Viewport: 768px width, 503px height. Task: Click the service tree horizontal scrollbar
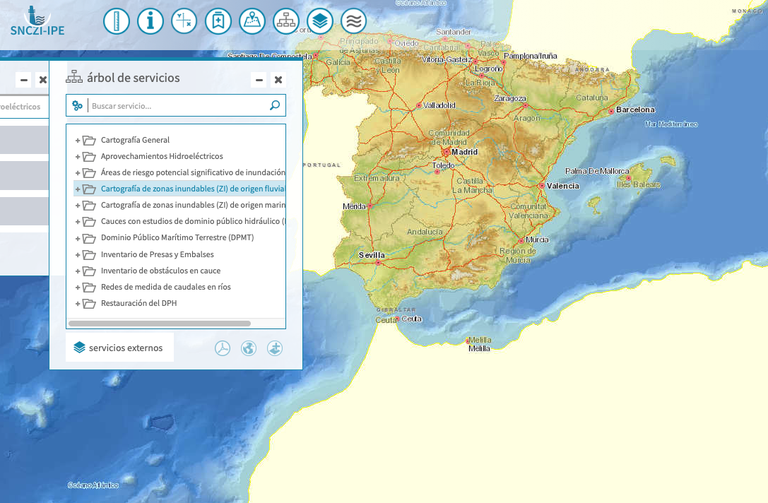point(160,323)
